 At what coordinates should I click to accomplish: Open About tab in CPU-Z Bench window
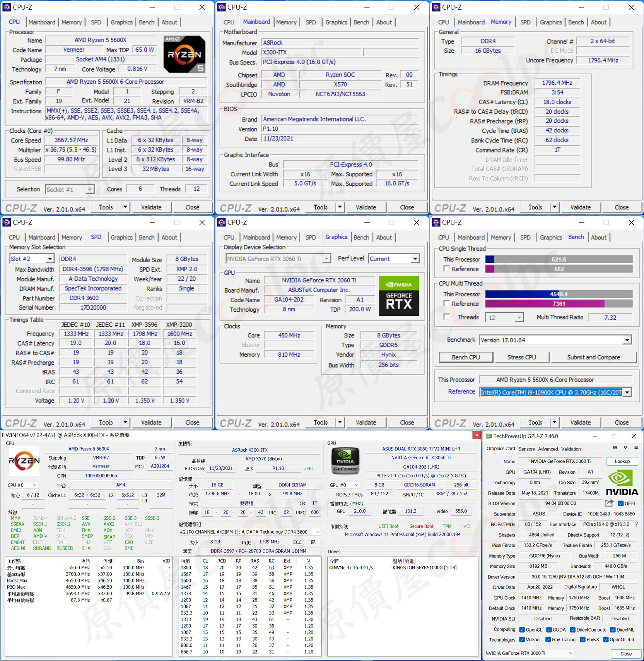[x=598, y=237]
